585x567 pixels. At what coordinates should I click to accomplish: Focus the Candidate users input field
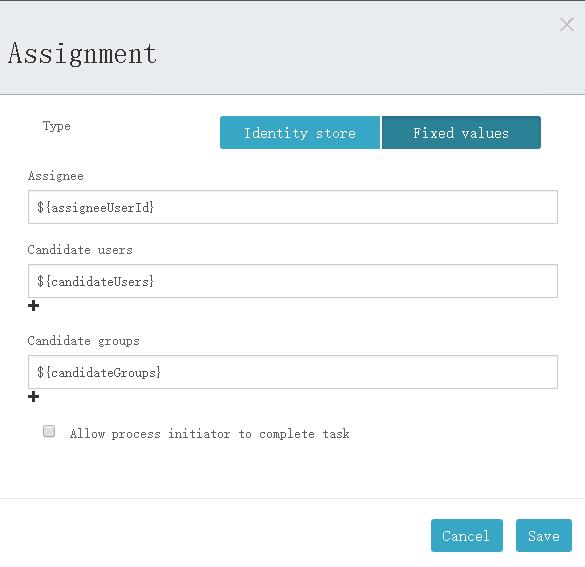click(x=293, y=281)
